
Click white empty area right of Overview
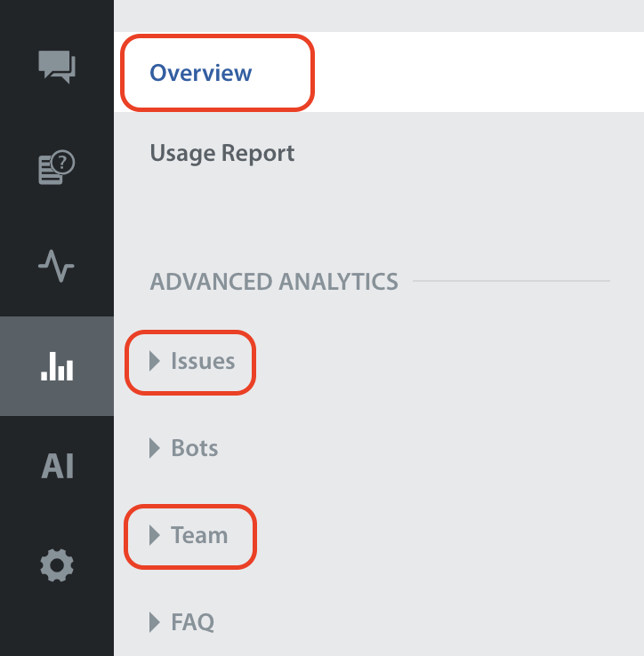point(480,73)
